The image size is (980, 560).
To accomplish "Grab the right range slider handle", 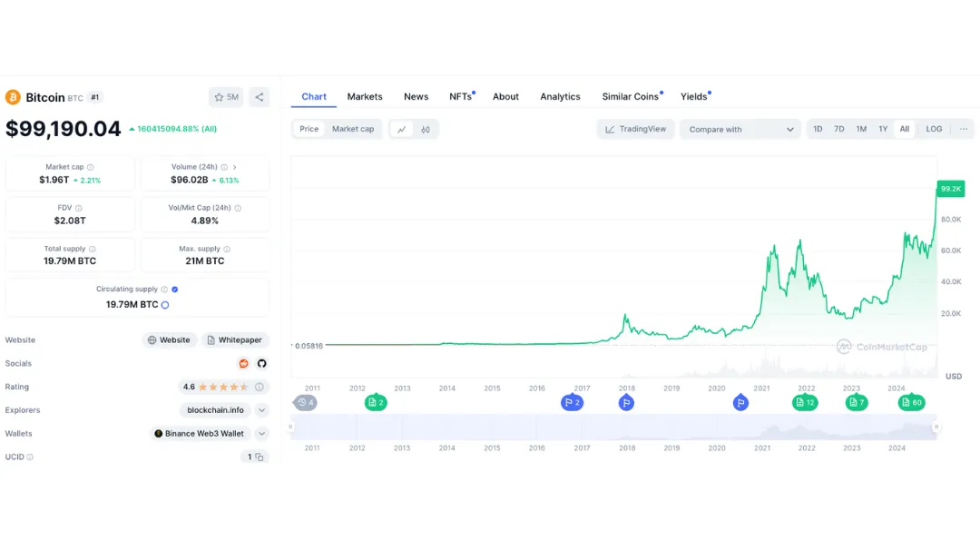I will point(936,427).
